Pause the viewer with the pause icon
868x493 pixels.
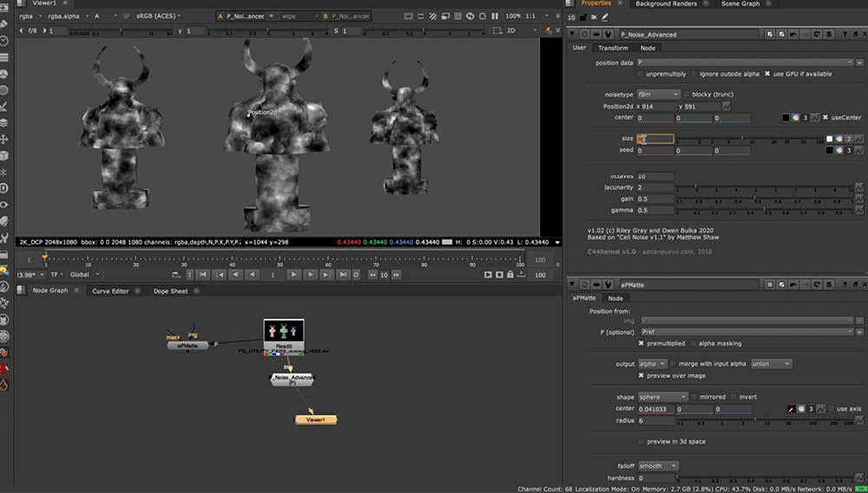point(494,16)
